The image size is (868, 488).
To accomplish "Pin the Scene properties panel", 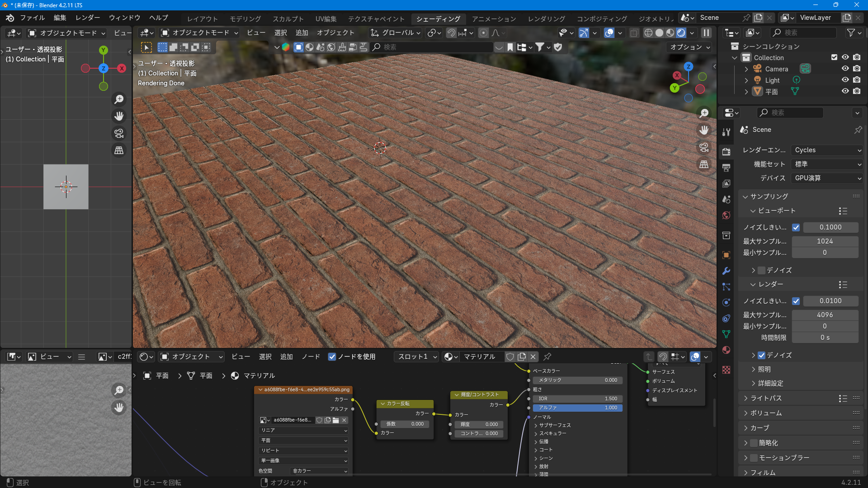I will tap(858, 130).
